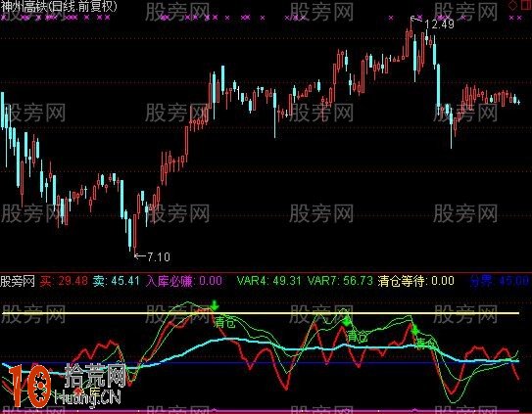Click the 买: 29.48 indicator value
Screen dimensions: 532x414
coord(64,281)
